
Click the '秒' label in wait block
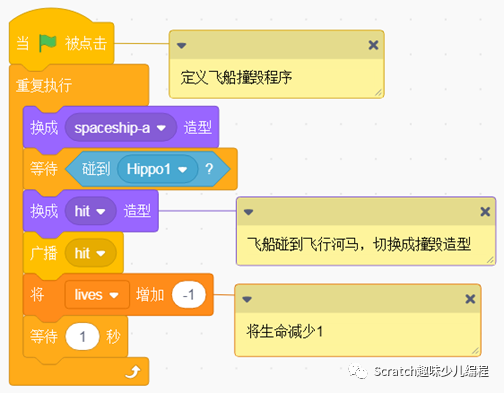coord(113,336)
